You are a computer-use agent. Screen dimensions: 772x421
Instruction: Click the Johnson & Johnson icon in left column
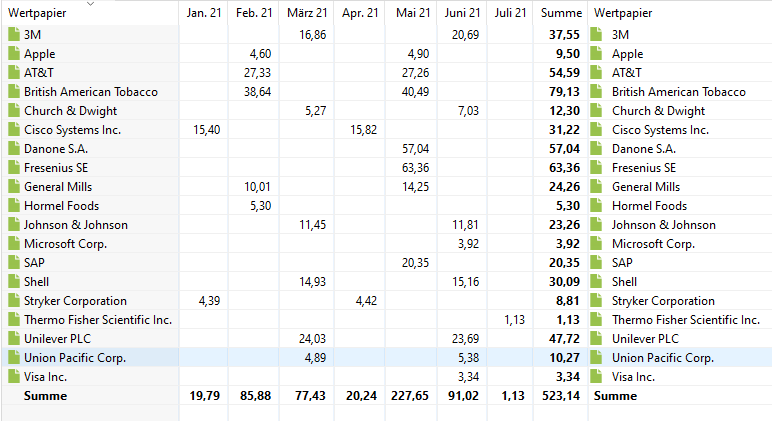[14, 225]
